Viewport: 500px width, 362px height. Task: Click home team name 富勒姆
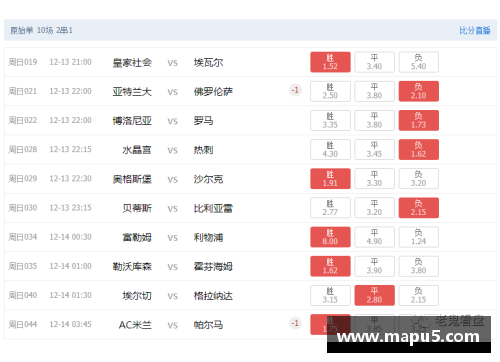tap(137, 238)
